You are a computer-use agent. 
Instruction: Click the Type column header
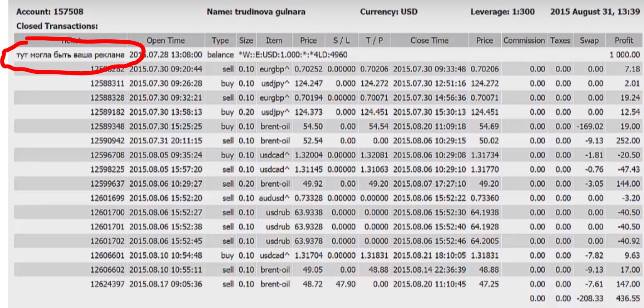coord(220,41)
